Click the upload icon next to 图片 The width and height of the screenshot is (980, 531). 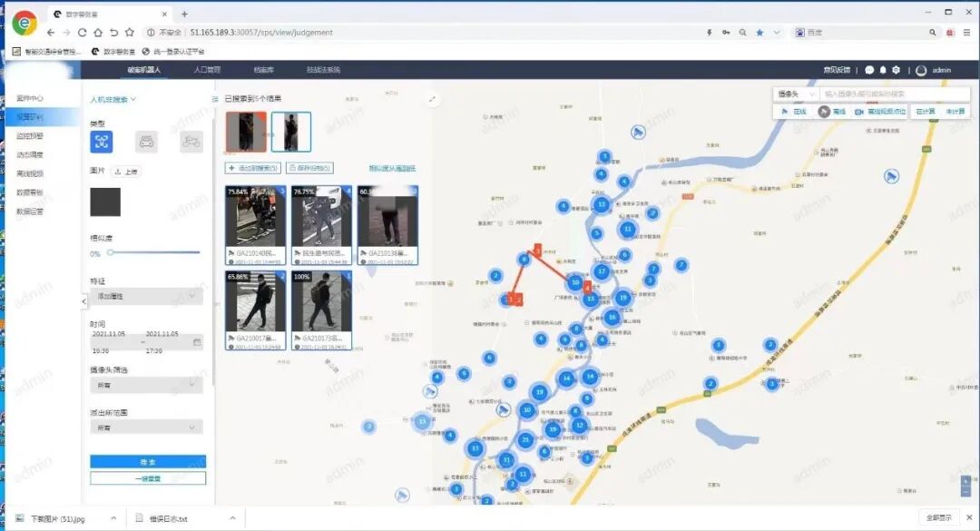click(117, 172)
